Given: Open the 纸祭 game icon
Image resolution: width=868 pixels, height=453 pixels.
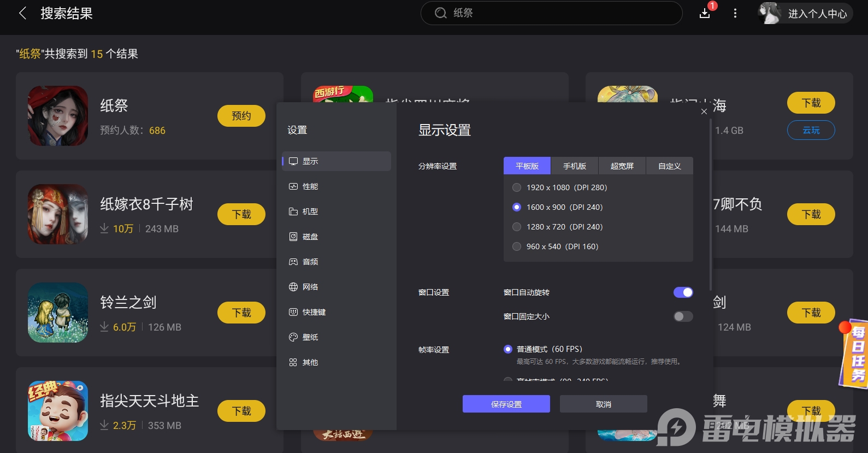Looking at the screenshot, I should point(58,116).
